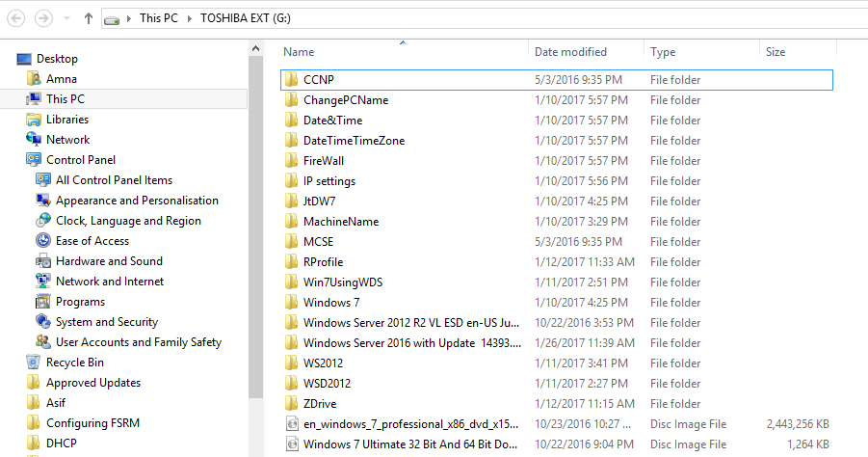Select Windows 7 Ultimate 32 Bit disc image icon
Screen dimensions: 868x457
(x=292, y=444)
